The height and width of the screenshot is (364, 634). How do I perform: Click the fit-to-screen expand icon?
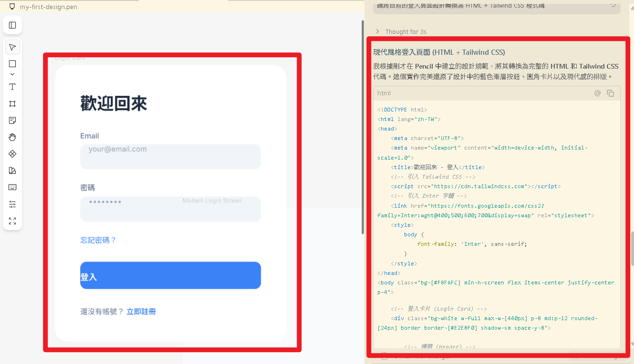(12, 221)
